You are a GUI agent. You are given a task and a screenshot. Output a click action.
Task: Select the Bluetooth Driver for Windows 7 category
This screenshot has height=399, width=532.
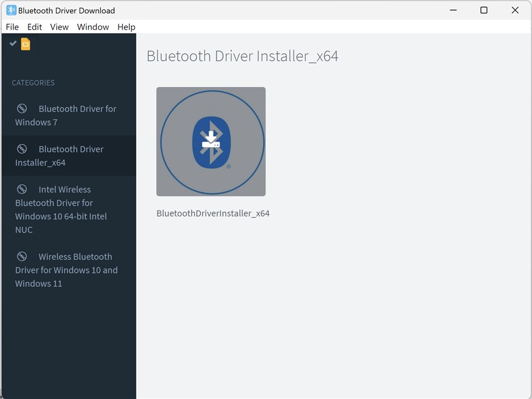coord(67,115)
